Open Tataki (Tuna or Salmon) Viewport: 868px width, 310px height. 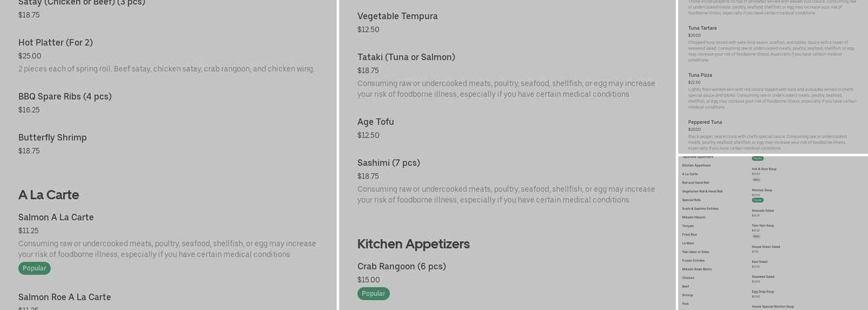pyautogui.click(x=406, y=57)
